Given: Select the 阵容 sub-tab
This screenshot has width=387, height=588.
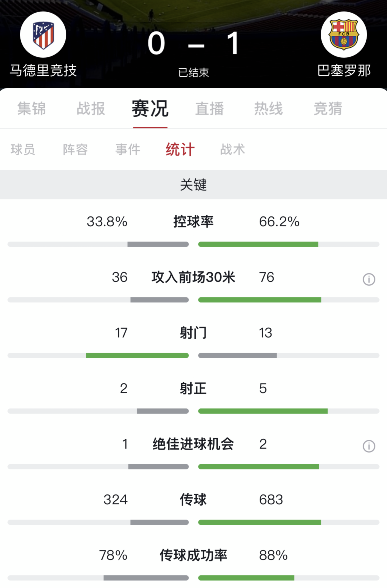Looking at the screenshot, I should pyautogui.click(x=75, y=150).
